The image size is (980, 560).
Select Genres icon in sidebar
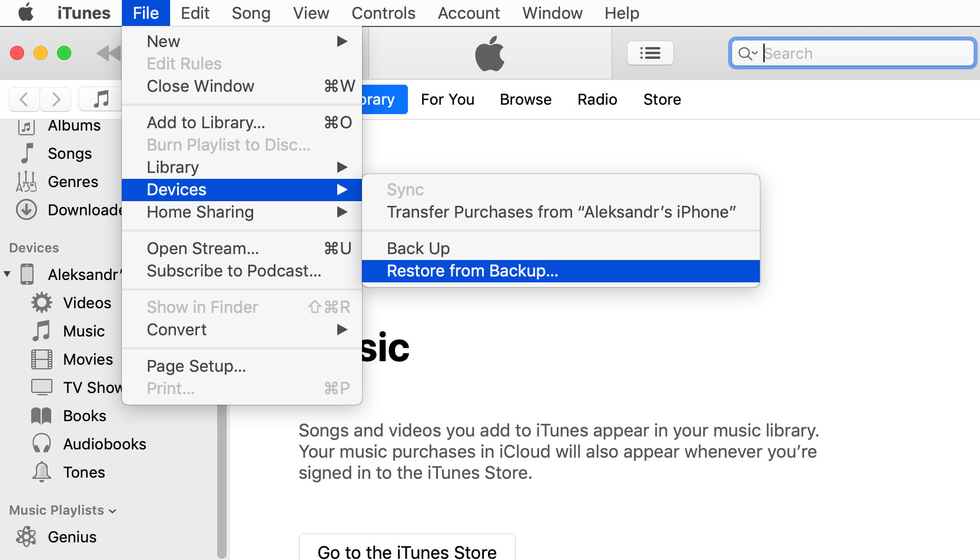pyautogui.click(x=26, y=182)
